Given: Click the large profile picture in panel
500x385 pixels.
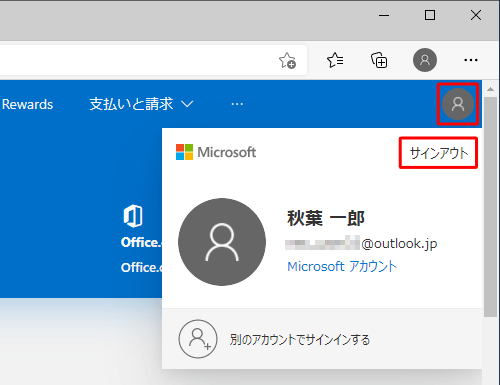Looking at the screenshot, I should point(222,242).
